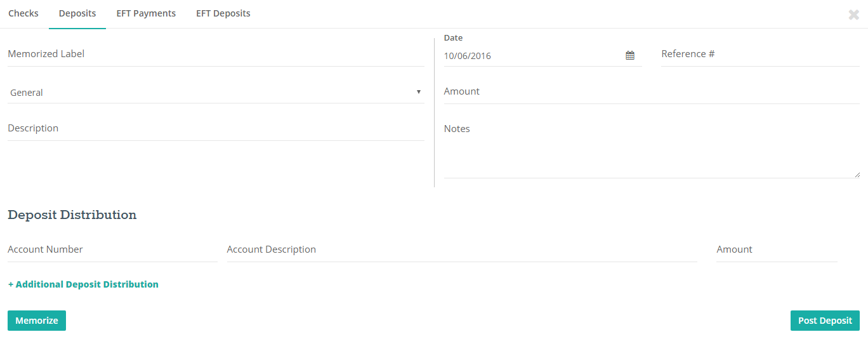
Task: Select the Deposits tab
Action: [x=77, y=13]
